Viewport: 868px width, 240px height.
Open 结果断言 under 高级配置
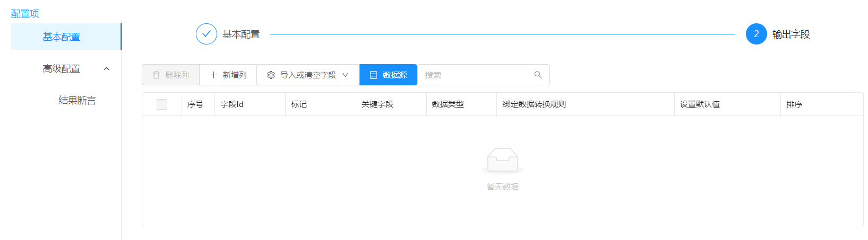(77, 101)
